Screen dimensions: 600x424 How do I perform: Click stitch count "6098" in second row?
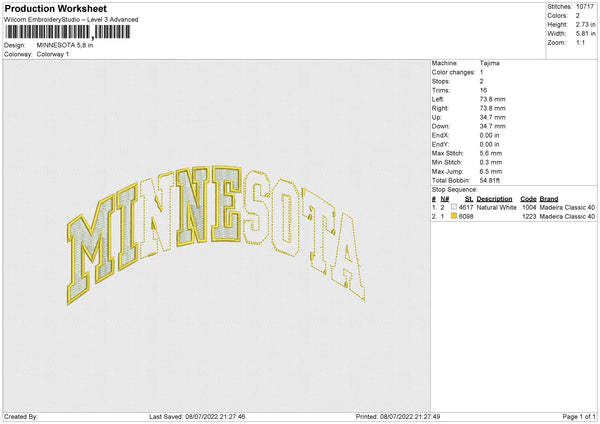pyautogui.click(x=466, y=217)
